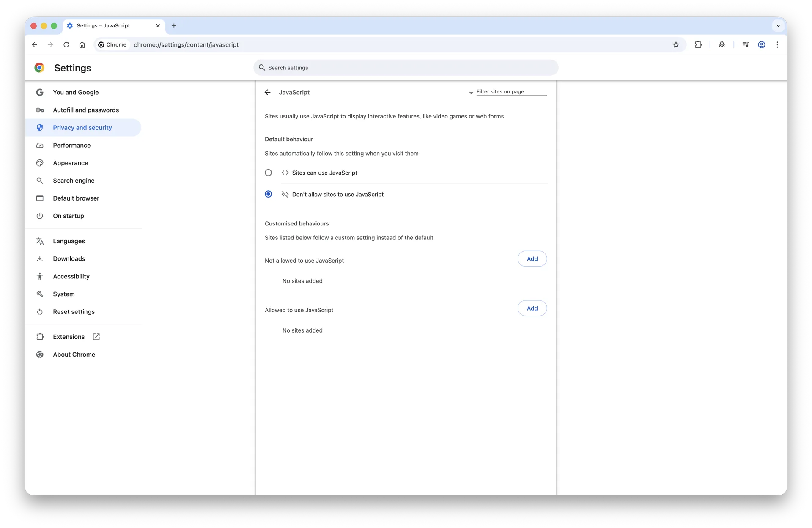
Task: Open the Chrome three-dot menu
Action: pos(777,44)
